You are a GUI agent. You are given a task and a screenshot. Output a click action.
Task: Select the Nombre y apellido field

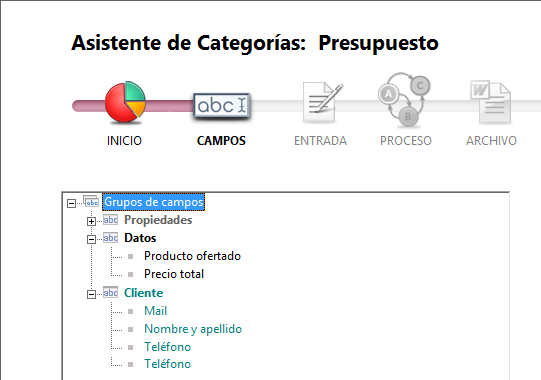pyautogui.click(x=193, y=329)
